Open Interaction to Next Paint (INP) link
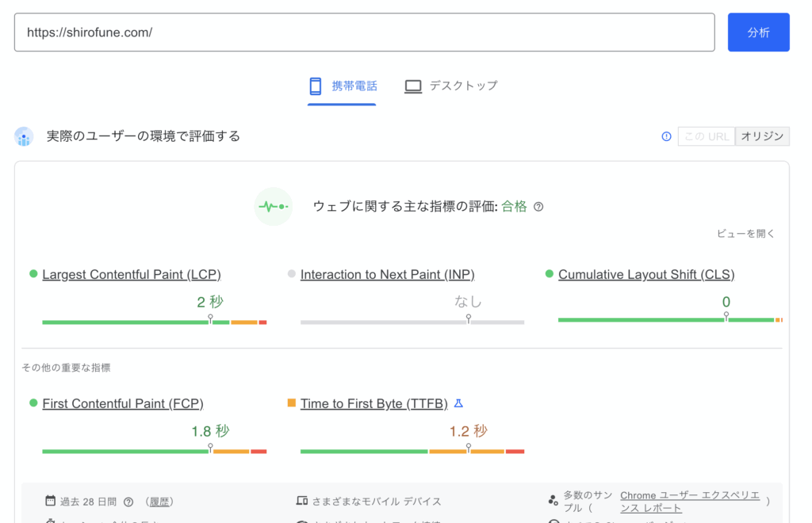812x523 pixels. tap(387, 274)
